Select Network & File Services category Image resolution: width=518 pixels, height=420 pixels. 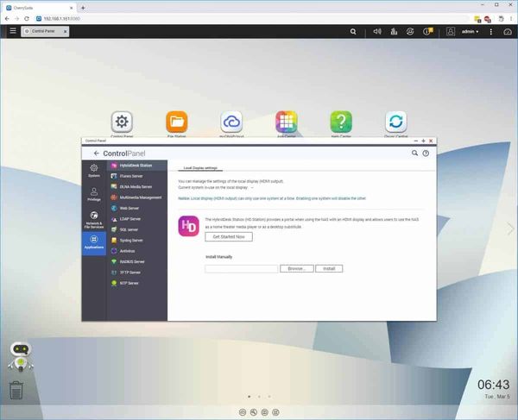(x=94, y=220)
